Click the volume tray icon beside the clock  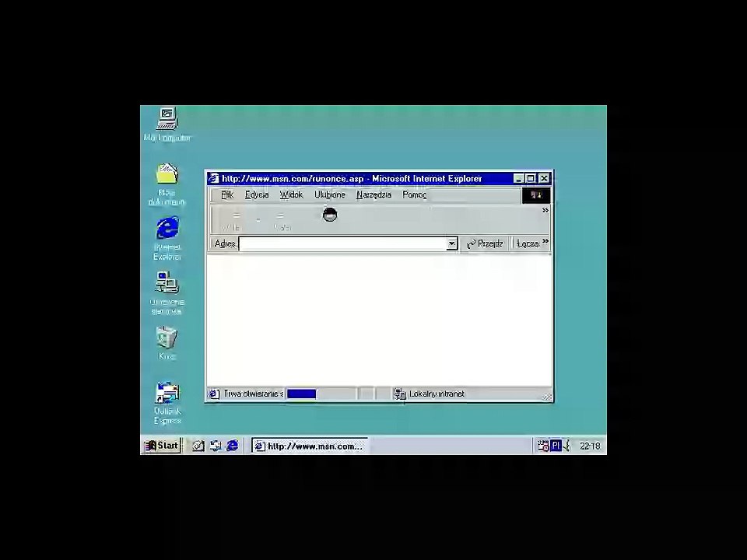567,446
